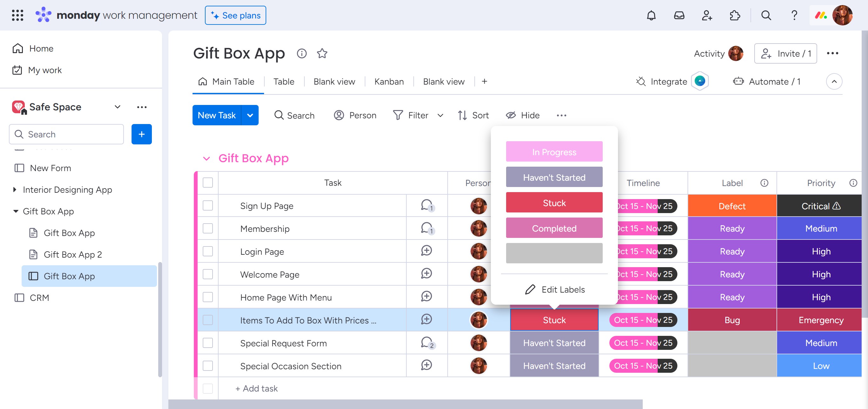Check Special Occasion Section row checkbox
The image size is (868, 409).
pos(208,366)
